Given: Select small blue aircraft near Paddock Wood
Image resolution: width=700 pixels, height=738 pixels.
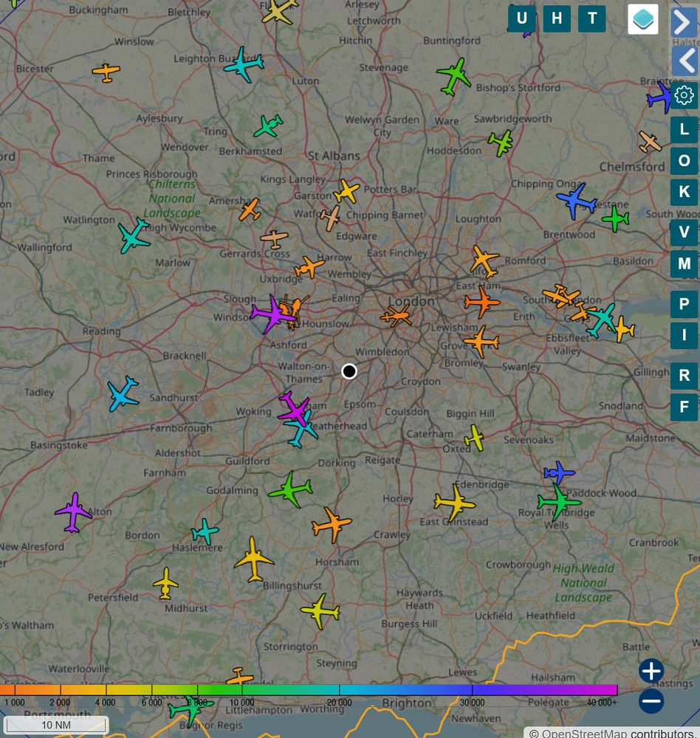Looking at the screenshot, I should click(x=559, y=472).
